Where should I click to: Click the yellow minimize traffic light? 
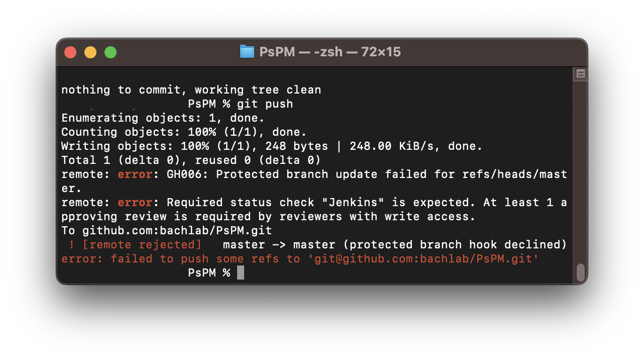[x=90, y=52]
